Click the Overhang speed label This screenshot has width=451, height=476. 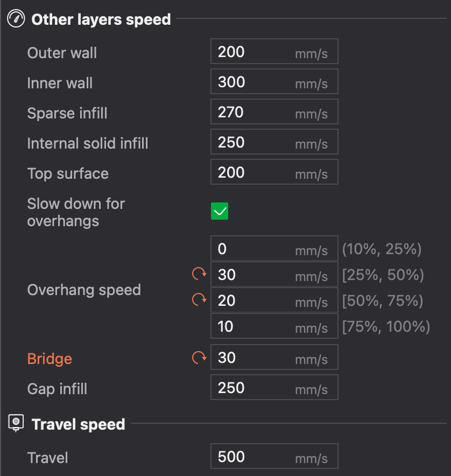(84, 290)
